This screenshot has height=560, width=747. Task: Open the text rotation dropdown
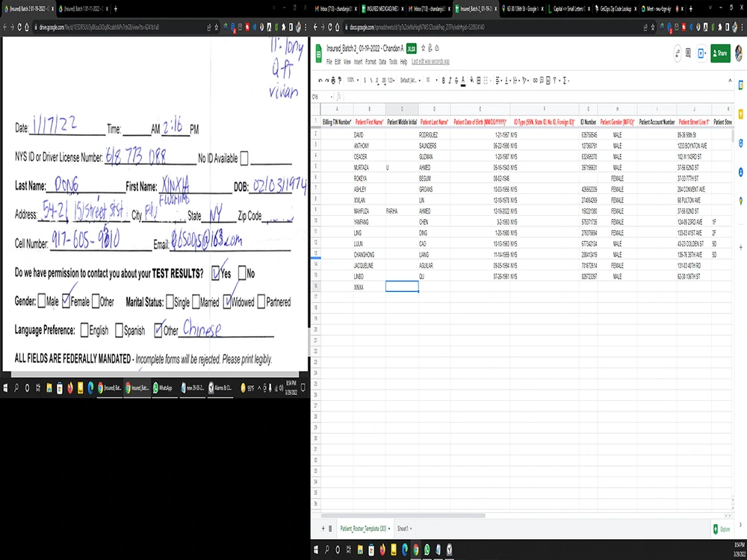[525, 81]
